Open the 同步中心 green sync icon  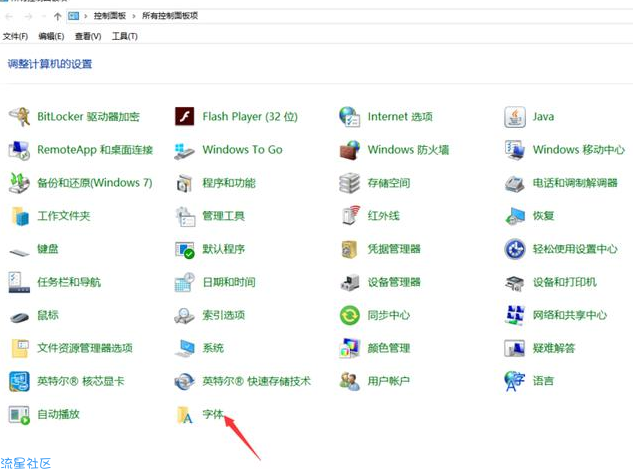[x=350, y=315]
